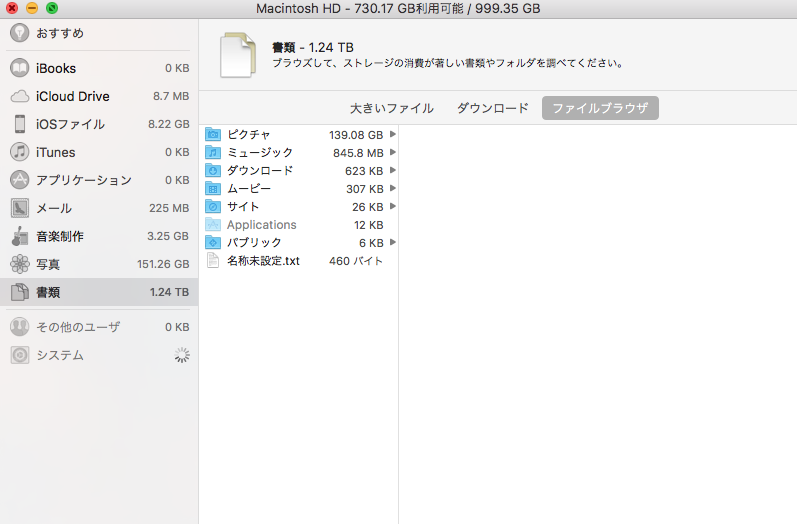
Task: Select the iBooks label in sidebar
Action: coord(56,68)
